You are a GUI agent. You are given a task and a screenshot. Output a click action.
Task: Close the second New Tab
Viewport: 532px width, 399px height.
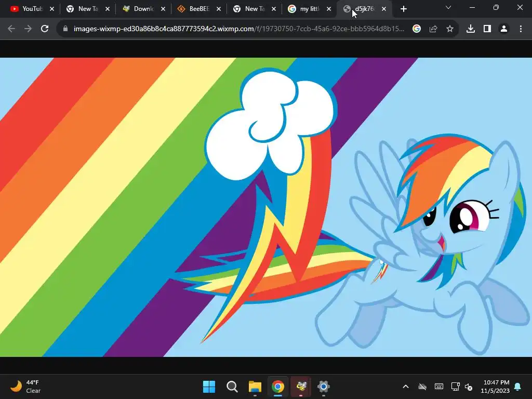click(x=274, y=9)
